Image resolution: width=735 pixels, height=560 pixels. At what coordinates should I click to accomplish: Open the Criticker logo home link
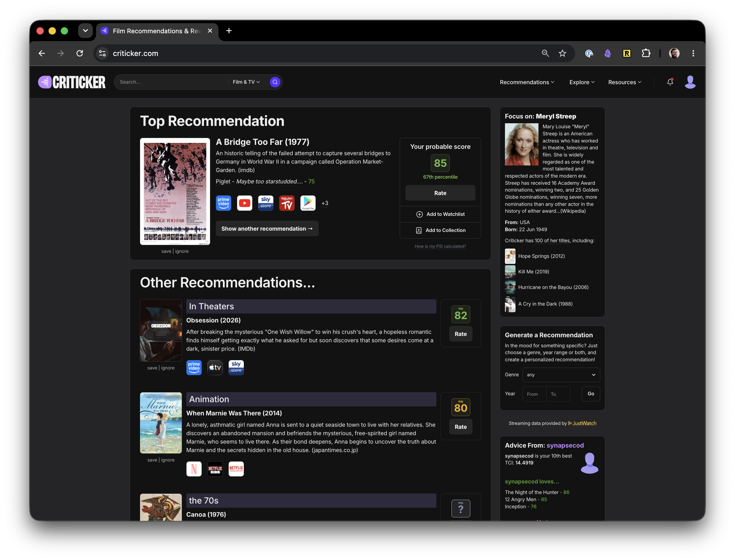tap(72, 82)
